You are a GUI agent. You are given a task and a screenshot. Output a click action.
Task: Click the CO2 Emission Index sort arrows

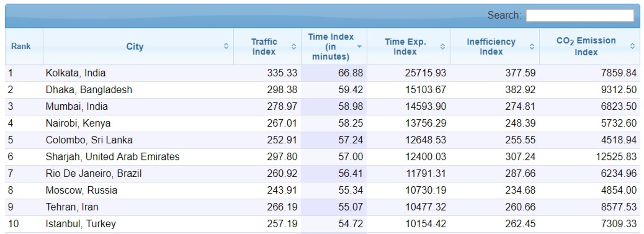pyautogui.click(x=632, y=46)
